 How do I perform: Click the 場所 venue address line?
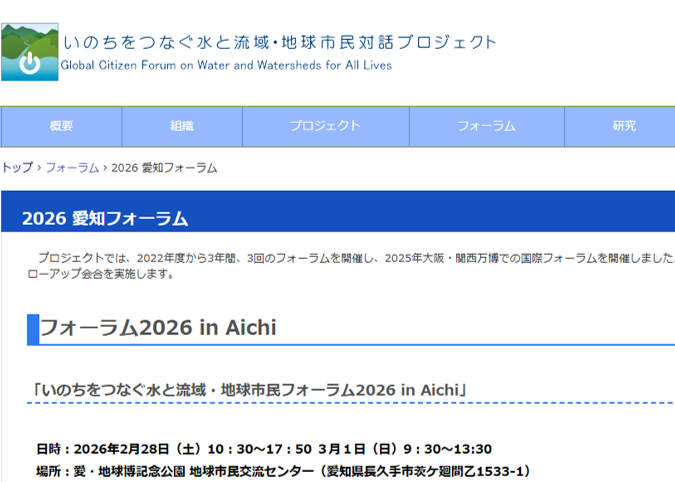click(x=283, y=470)
